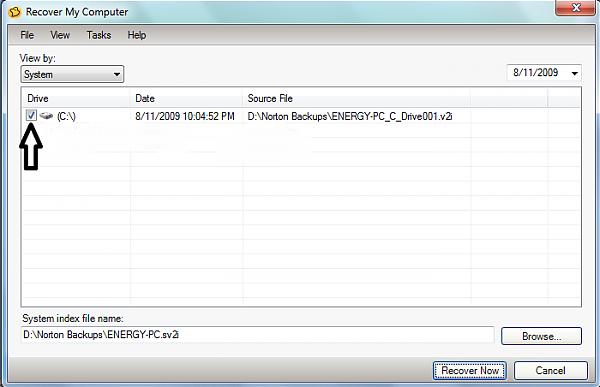Sort by the Drive column header
The width and height of the screenshot is (600, 387).
[76, 98]
